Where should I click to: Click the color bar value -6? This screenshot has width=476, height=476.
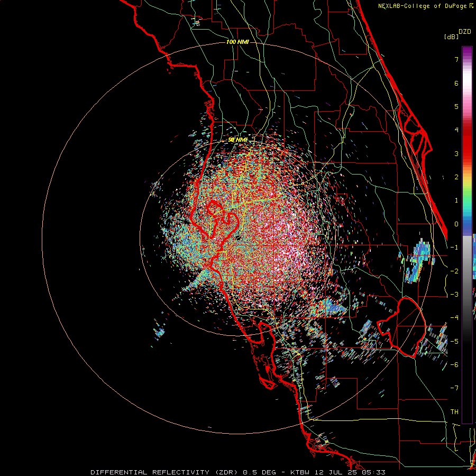454,365
